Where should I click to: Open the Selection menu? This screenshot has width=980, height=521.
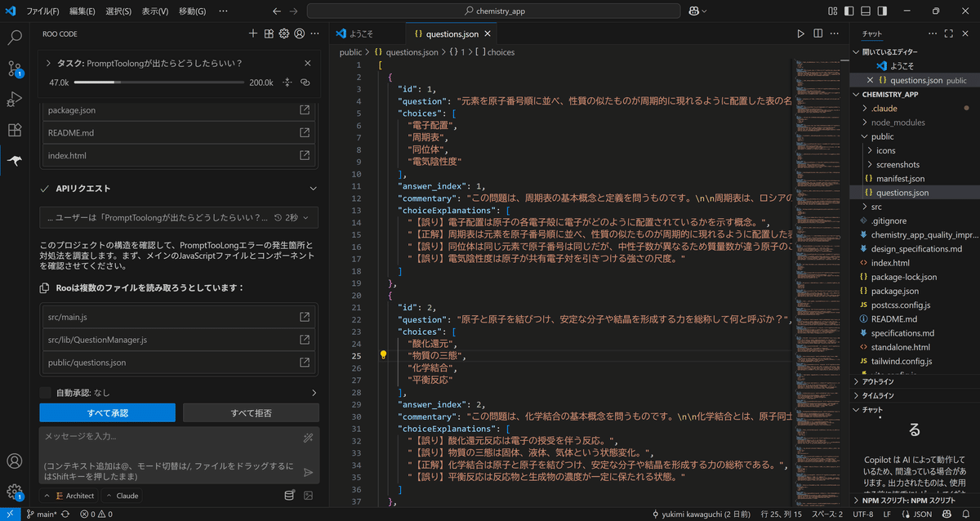pos(119,11)
